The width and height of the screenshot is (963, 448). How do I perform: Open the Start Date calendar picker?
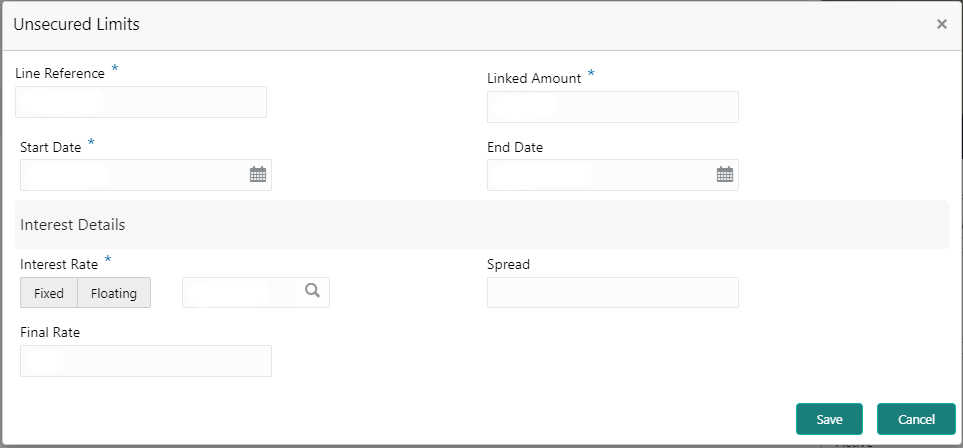pyautogui.click(x=257, y=175)
